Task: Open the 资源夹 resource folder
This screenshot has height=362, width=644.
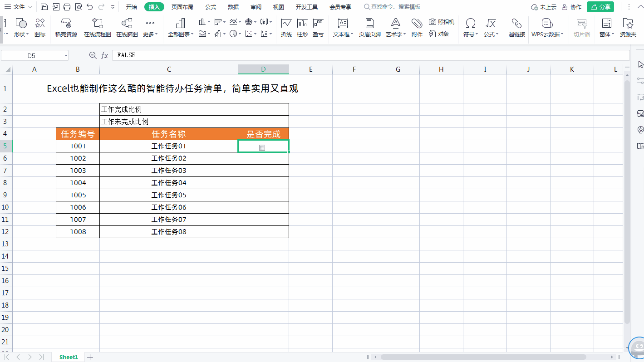Action: (628, 27)
